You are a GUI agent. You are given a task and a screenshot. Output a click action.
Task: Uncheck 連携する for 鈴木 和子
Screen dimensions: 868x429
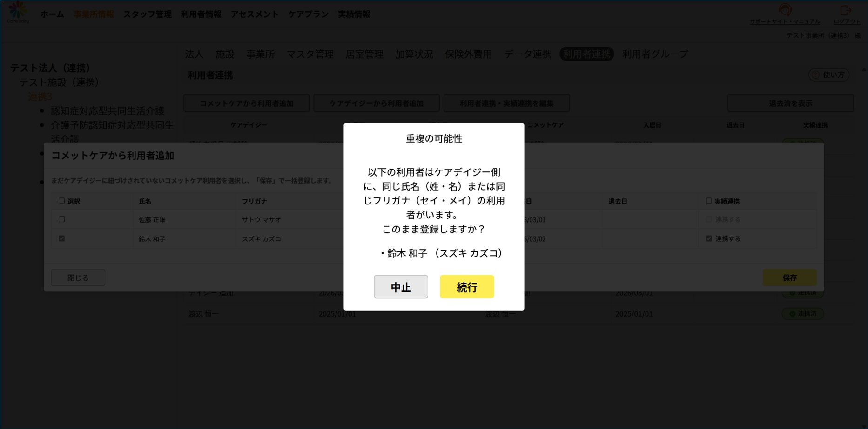pos(708,238)
